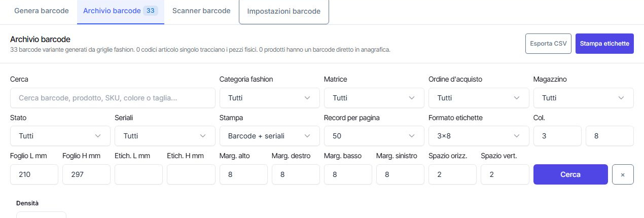Screen dimensions: 644x218
Task: Click the 33 count badge on Archivio barcode
Action: coord(151,11)
